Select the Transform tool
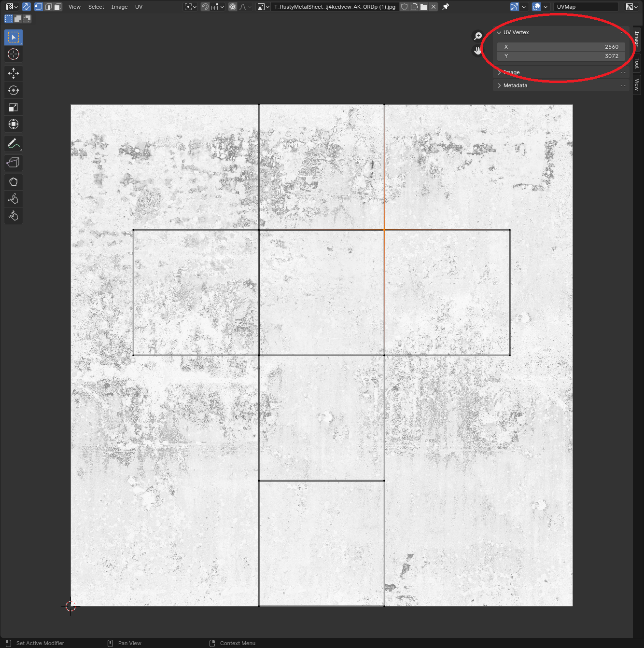Screen dimensions: 644x648 click(x=14, y=124)
